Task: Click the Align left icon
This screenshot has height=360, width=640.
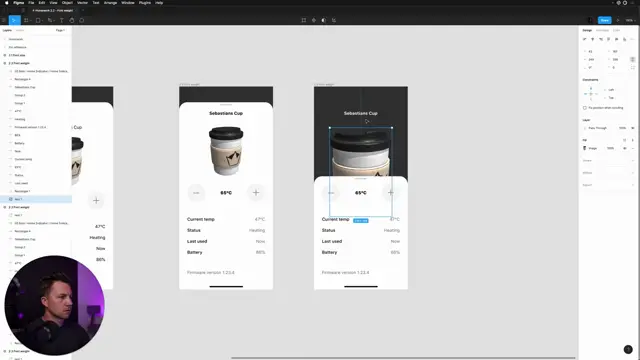Action: [x=584, y=39]
